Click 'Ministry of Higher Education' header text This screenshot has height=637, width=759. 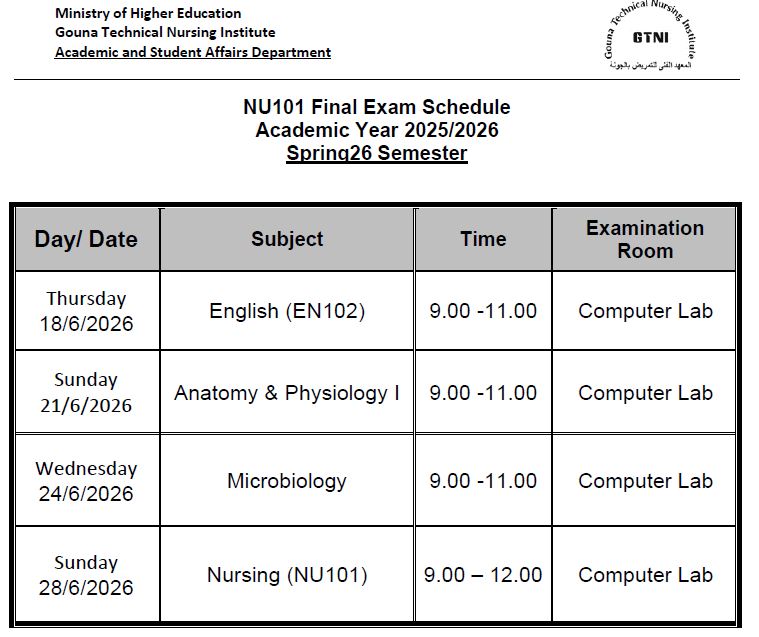click(x=148, y=13)
